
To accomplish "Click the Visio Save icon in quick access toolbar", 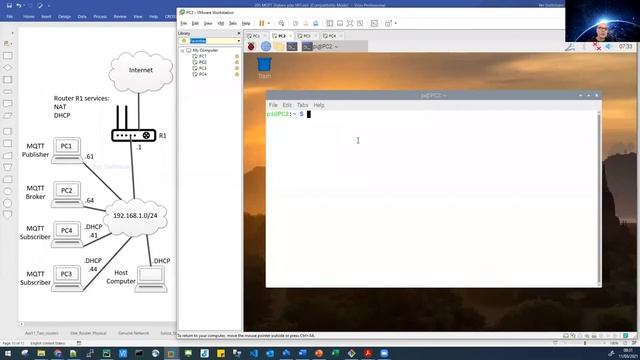I will (x=9, y=6).
